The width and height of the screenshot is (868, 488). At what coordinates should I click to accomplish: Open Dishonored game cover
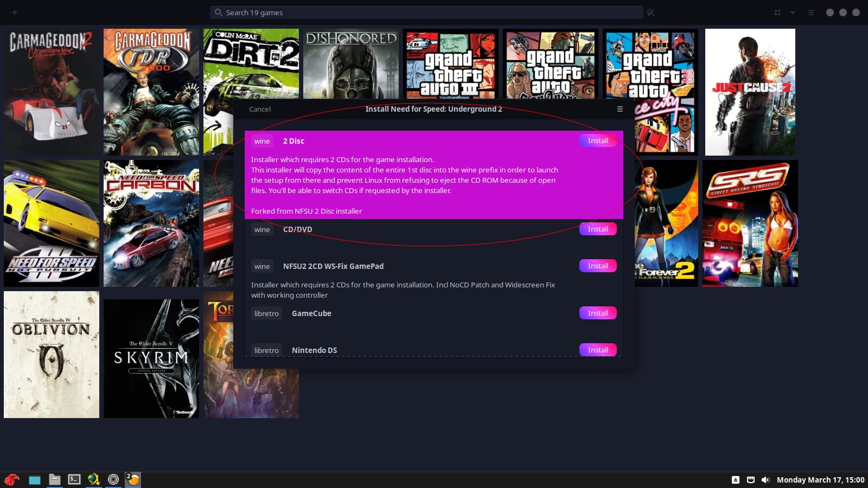coord(351,63)
